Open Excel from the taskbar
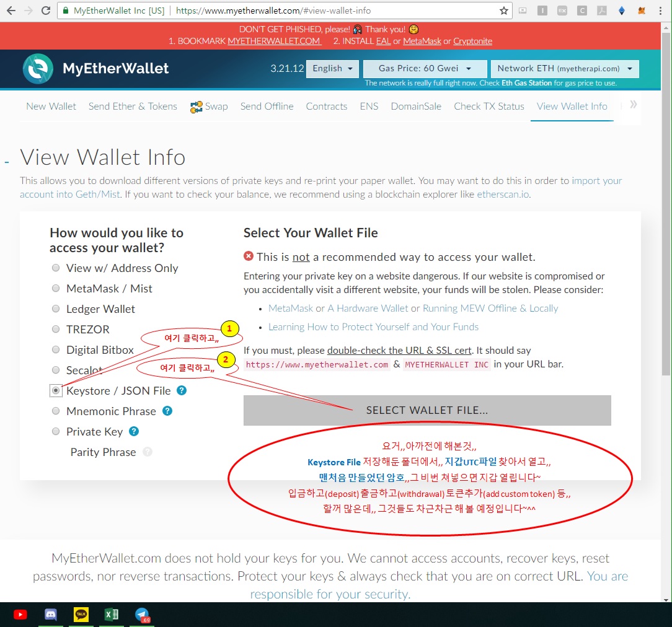Viewport: 672px width, 627px height. (112, 615)
